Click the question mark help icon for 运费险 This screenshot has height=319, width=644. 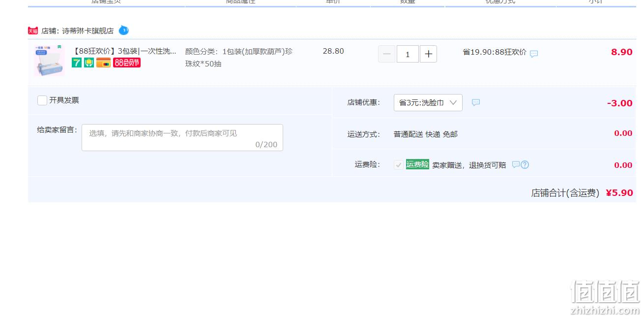pos(525,165)
